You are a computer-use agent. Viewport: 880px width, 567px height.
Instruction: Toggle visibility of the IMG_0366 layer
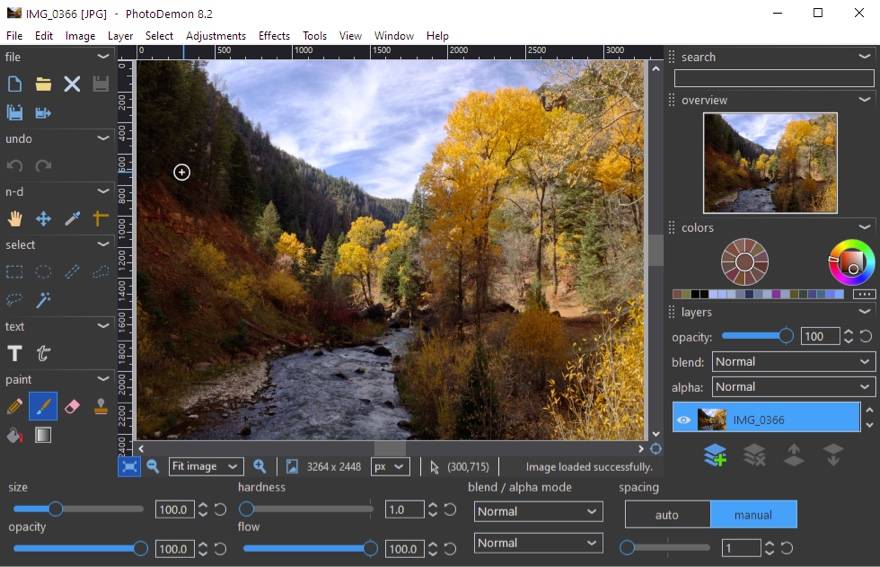point(683,420)
